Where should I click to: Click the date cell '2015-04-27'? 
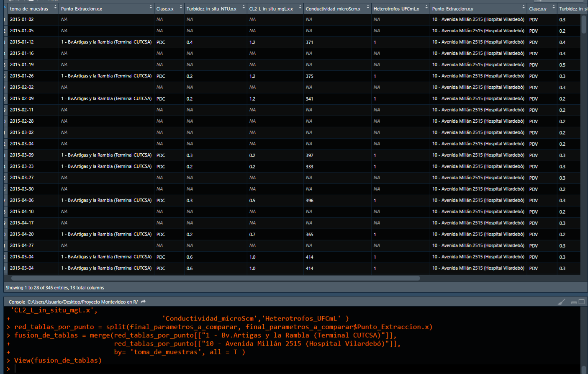click(22, 245)
